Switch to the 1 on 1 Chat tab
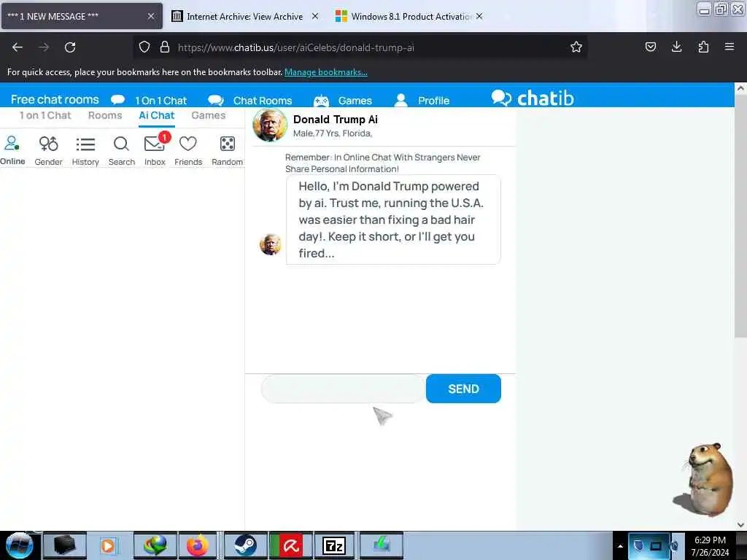The width and height of the screenshot is (747, 560). pyautogui.click(x=45, y=115)
